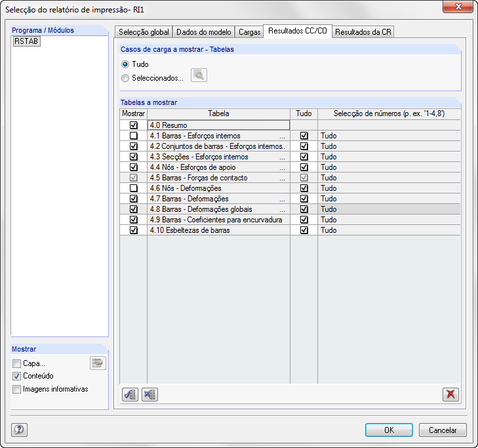This screenshot has height=448, width=478.
Task: Switch to the Dados do modelo tab
Action: click(204, 32)
